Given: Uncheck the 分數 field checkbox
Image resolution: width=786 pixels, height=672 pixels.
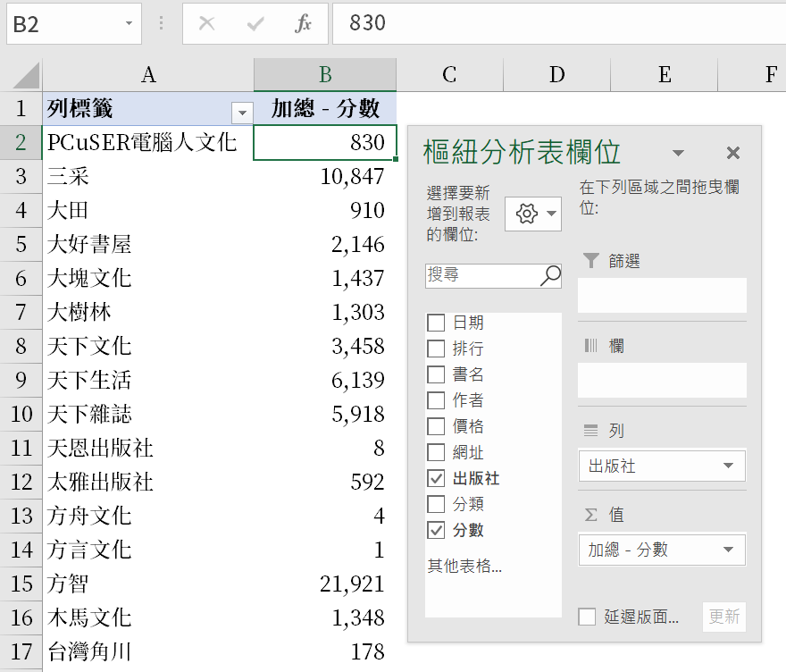Looking at the screenshot, I should point(436,530).
